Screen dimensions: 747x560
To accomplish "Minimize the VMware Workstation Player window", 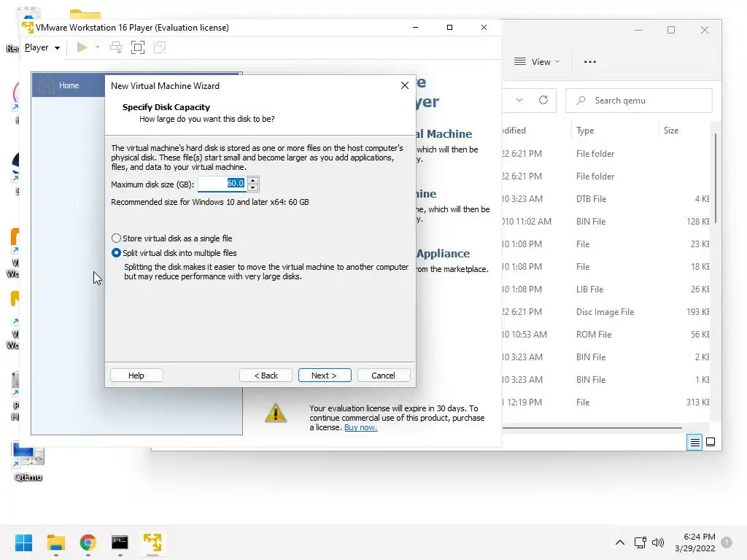I will coord(415,28).
